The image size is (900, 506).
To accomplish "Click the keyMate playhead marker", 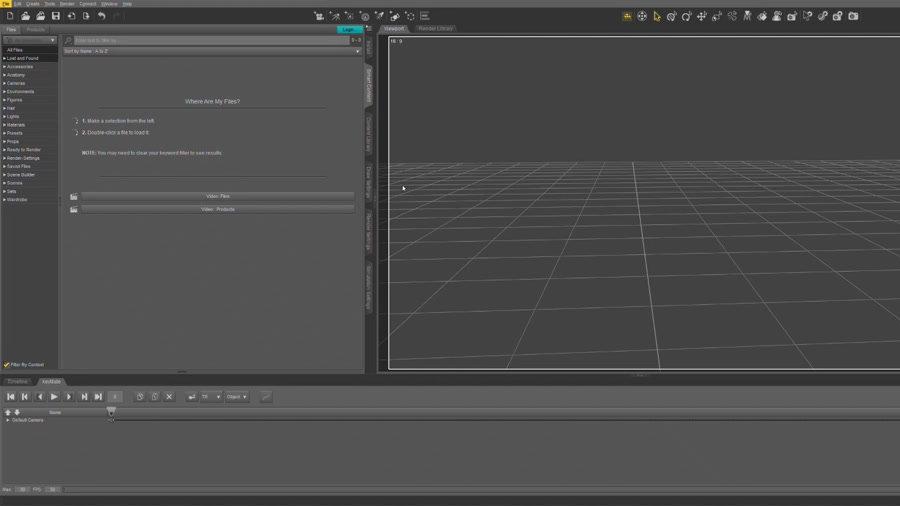I will (111, 411).
